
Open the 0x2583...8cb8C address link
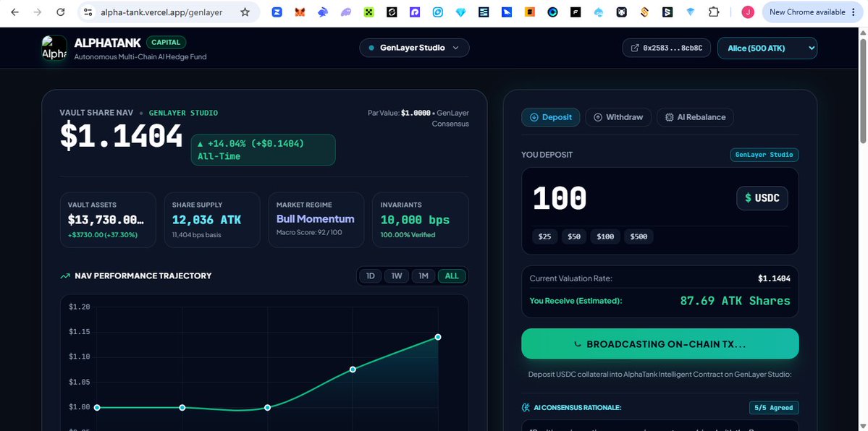667,48
